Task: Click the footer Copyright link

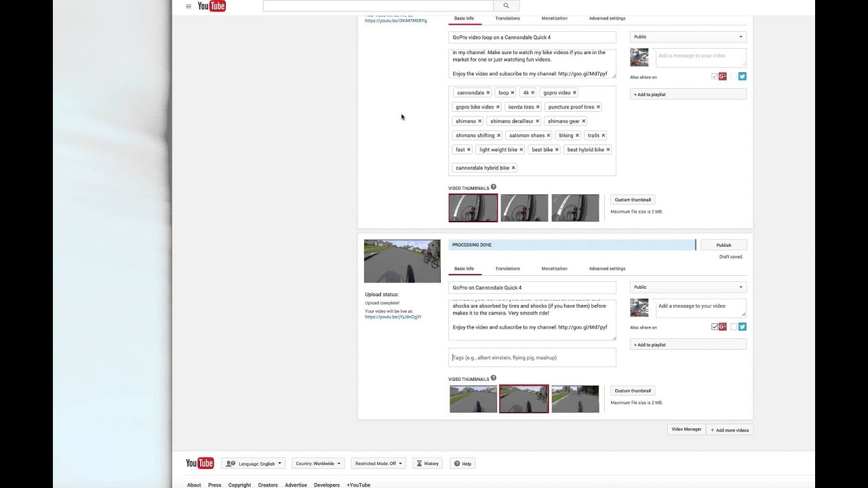Action: pos(239,485)
